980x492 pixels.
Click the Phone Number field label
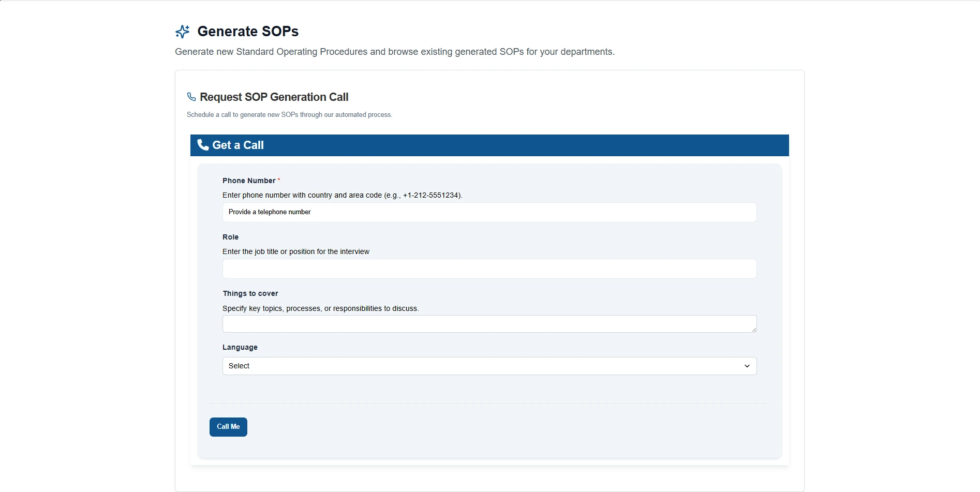249,181
